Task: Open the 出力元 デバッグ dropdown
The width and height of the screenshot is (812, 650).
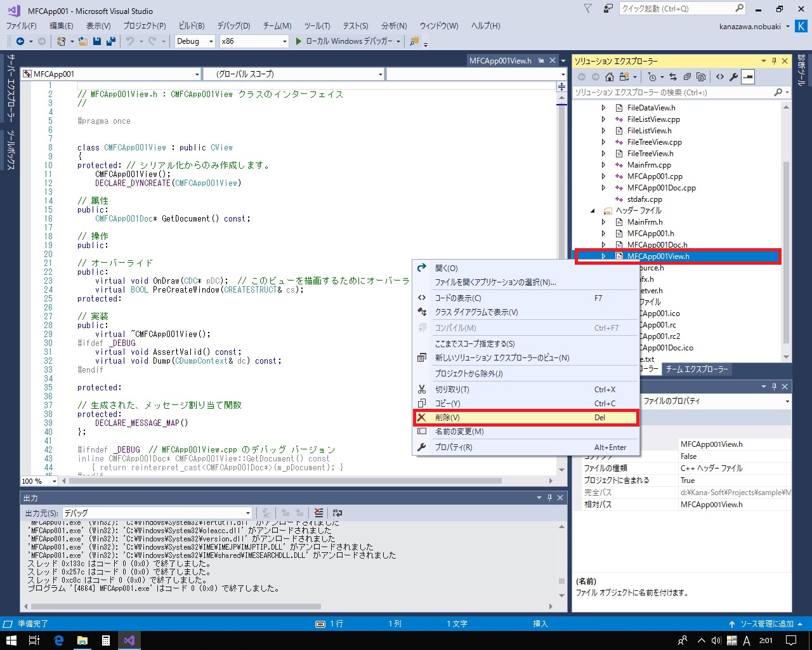Action: tap(157, 513)
